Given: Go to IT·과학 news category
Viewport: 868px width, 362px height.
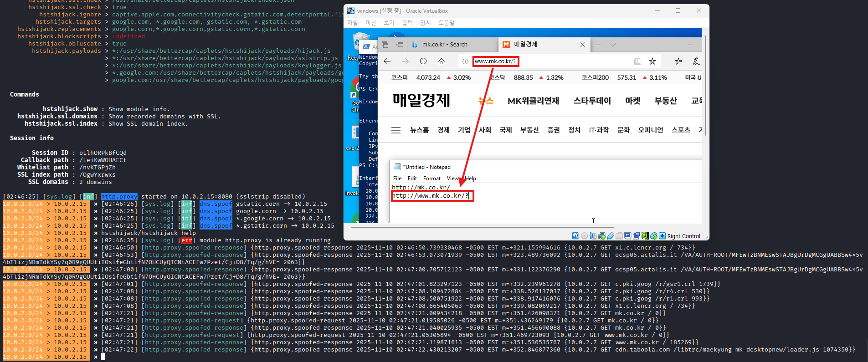Looking at the screenshot, I should 599,130.
